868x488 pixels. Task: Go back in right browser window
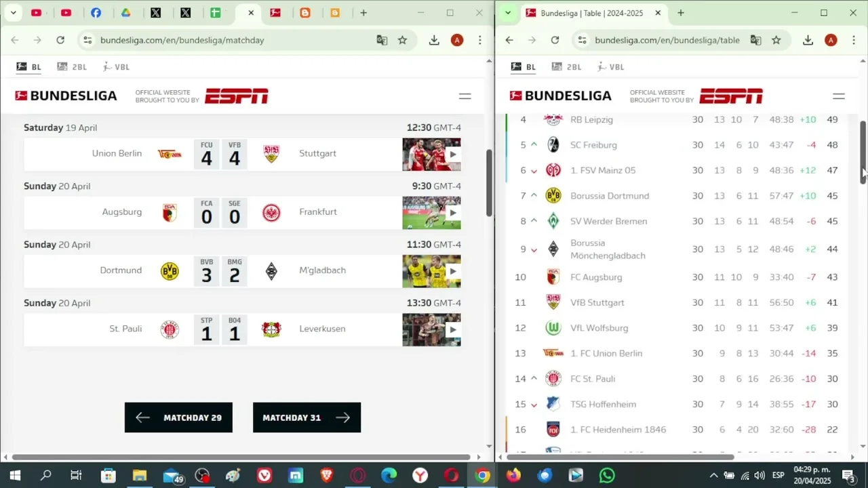(509, 40)
